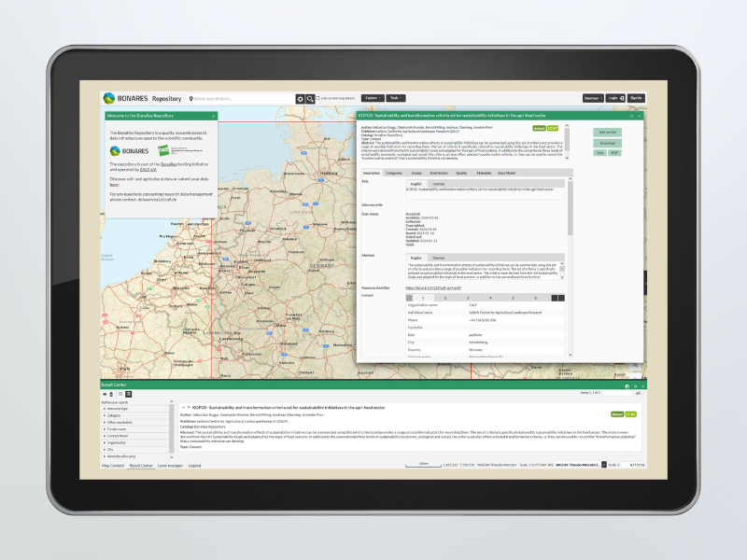Open the 'All' items-per-page dropdown
Screen dimensions: 747x560
pyautogui.click(x=639, y=393)
